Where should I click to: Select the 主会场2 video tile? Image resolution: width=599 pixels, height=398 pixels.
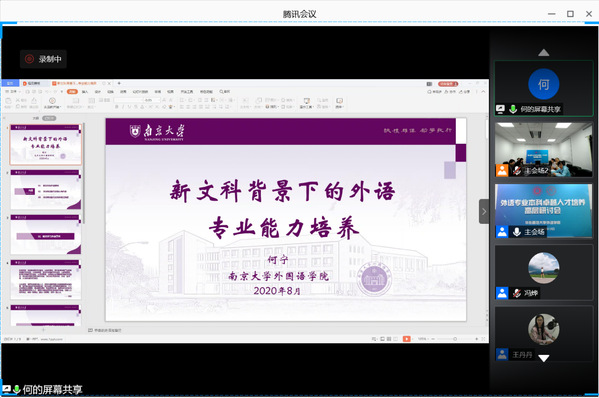pyautogui.click(x=544, y=149)
